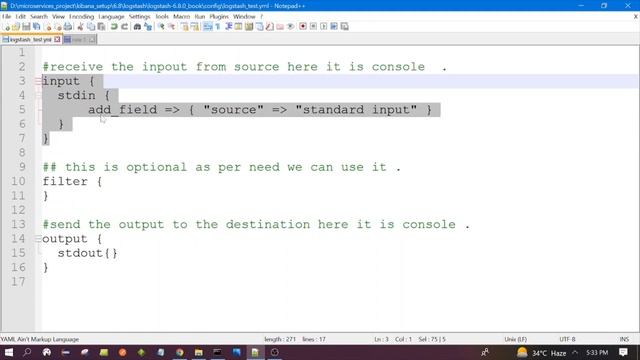Open the taskbar weather widget 34°C Haze
Screen dimensions: 640x360
coord(542,353)
